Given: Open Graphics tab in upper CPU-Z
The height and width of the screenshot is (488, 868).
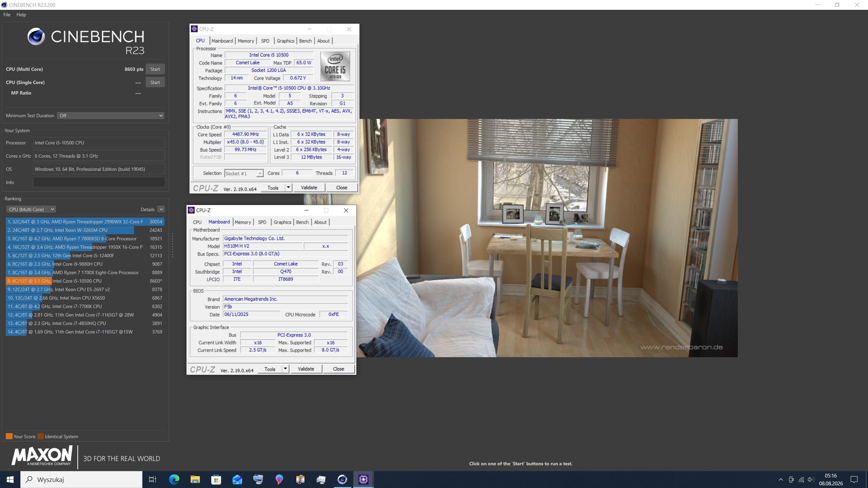Looking at the screenshot, I should (285, 41).
